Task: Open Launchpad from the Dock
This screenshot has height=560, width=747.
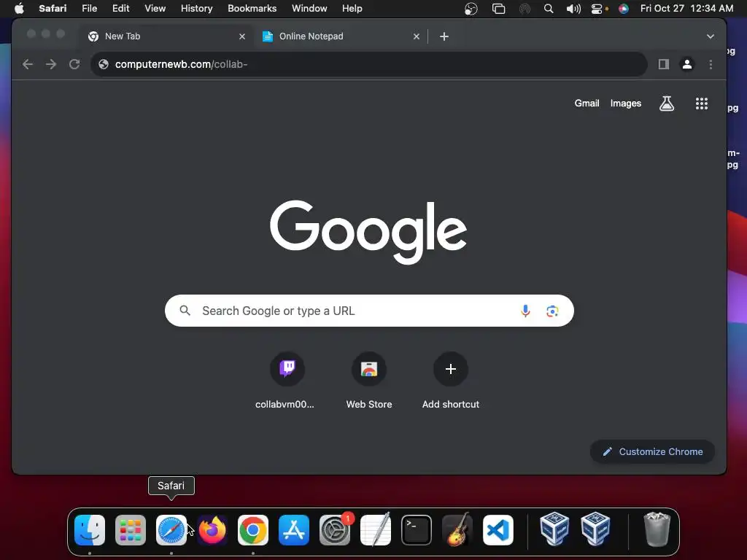Action: click(x=131, y=530)
